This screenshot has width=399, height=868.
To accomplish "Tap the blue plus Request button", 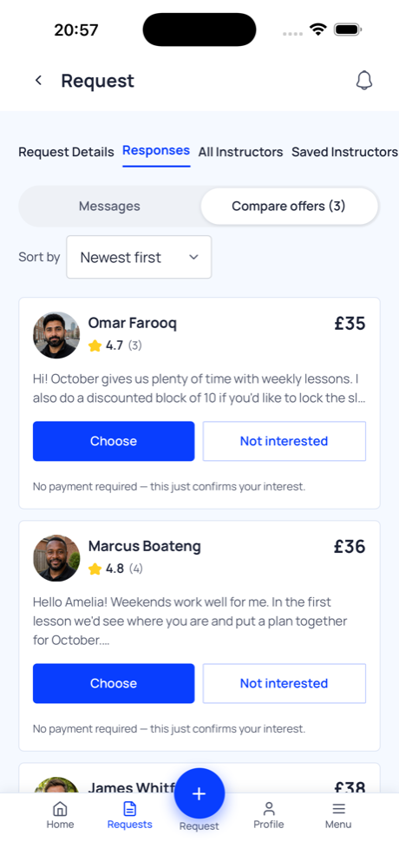I will point(199,793).
